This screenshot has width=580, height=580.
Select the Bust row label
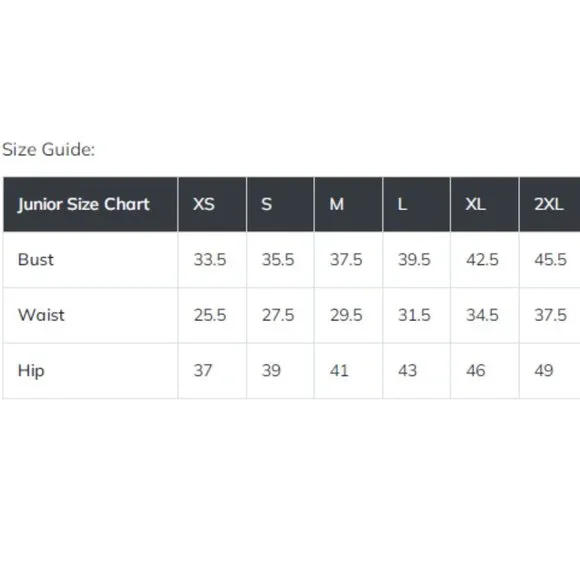[36, 260]
